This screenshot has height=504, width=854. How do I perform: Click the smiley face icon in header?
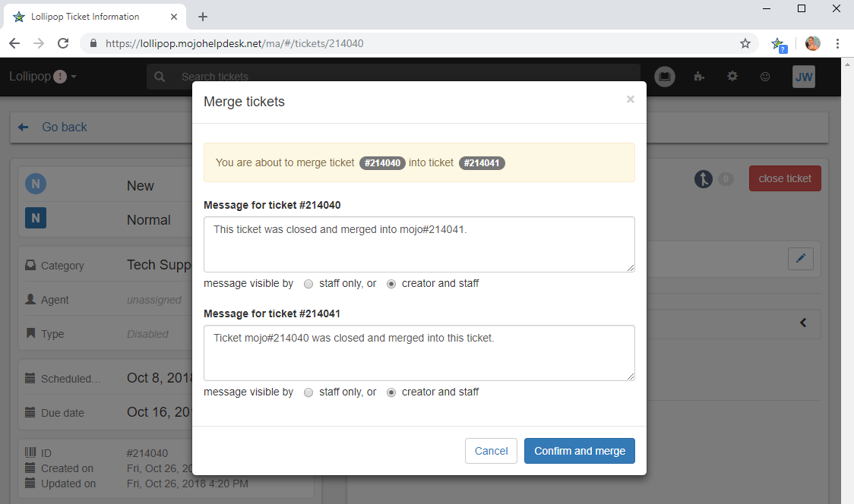click(x=765, y=77)
